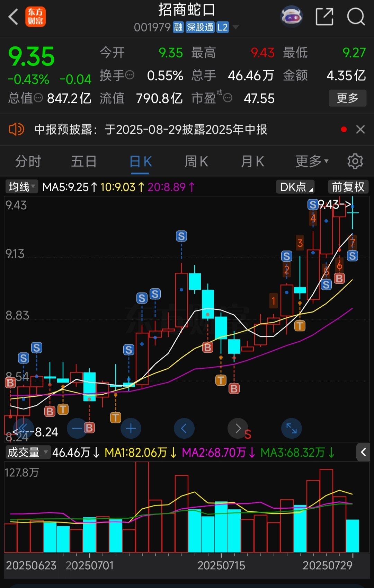Tap the 更多 quote details button
Screen dimensions: 374x588
[347, 98]
